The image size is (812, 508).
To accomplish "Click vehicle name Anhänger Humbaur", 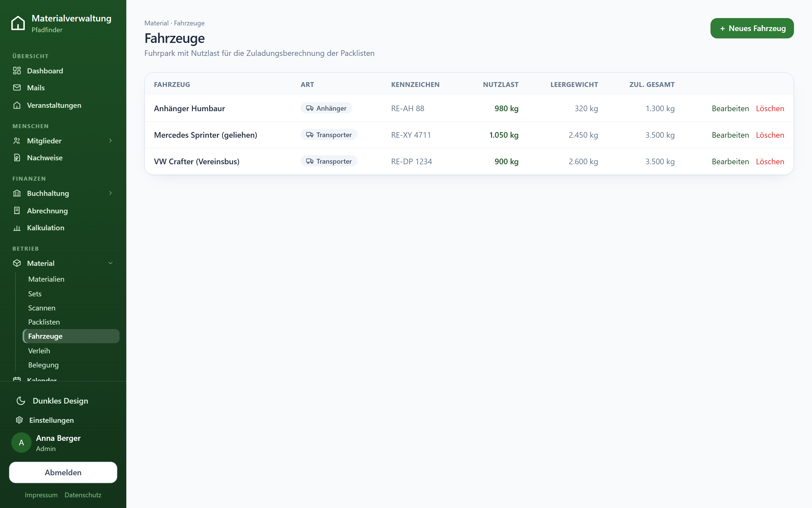I will tap(189, 109).
